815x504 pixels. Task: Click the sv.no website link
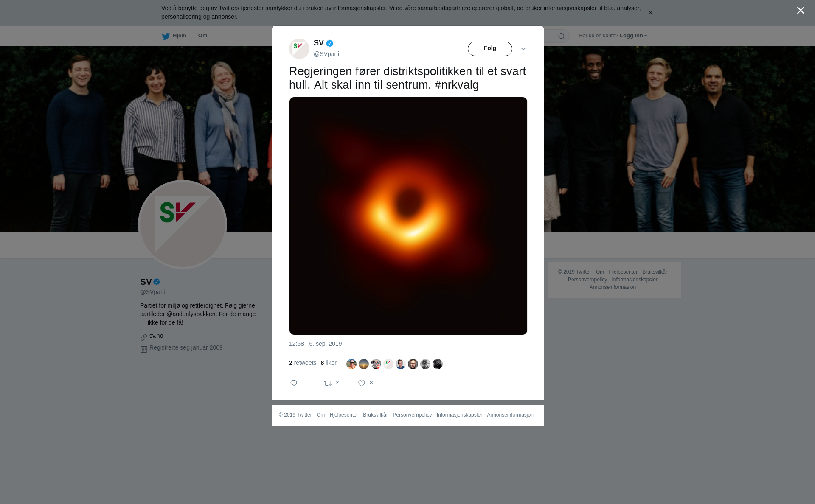pyautogui.click(x=156, y=336)
